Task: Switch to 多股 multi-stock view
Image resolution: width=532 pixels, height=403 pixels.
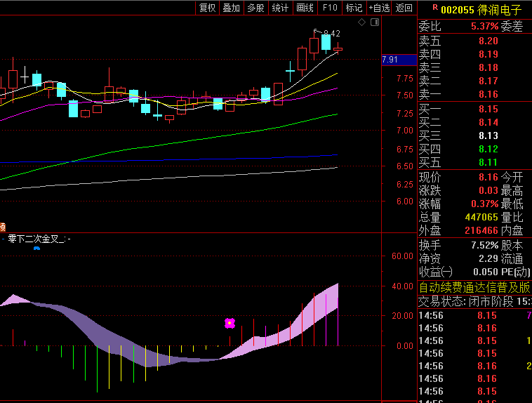Action: (x=255, y=8)
